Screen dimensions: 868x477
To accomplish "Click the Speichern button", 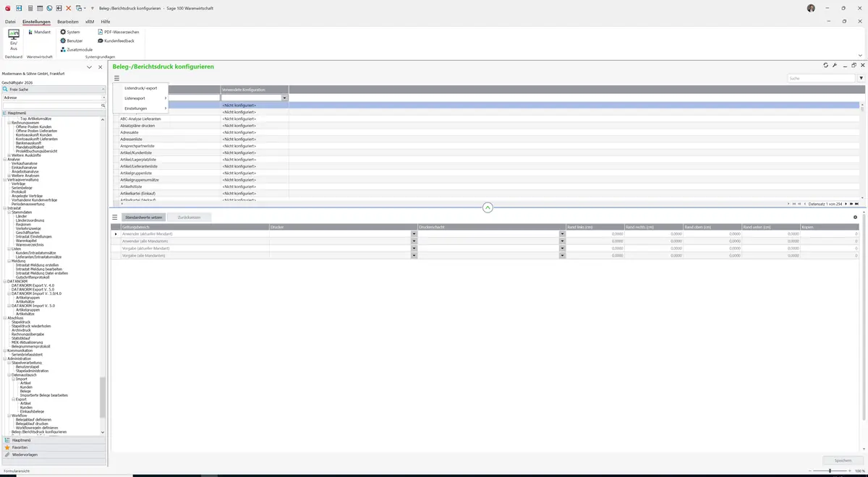I will tap(843, 460).
